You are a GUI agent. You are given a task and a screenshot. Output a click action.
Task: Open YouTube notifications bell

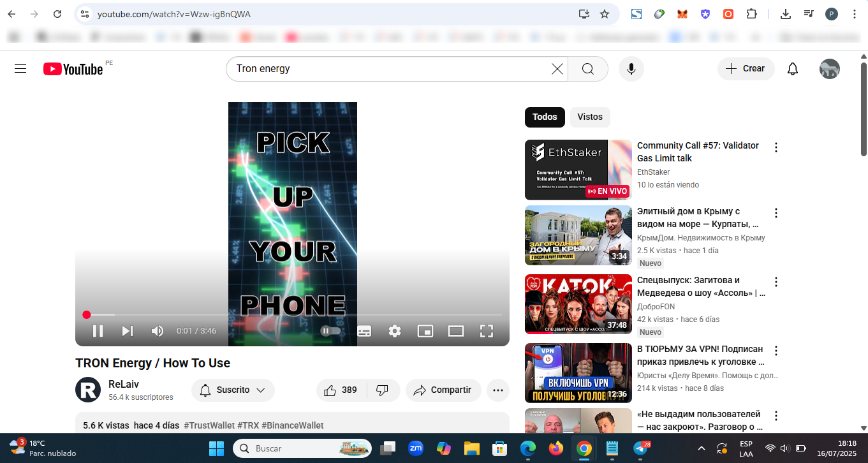click(x=793, y=69)
